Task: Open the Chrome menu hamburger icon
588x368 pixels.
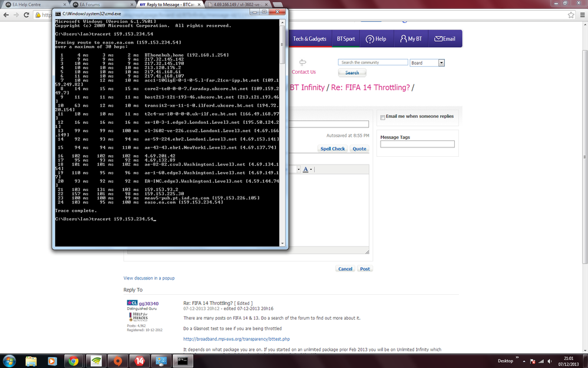Action: tap(582, 15)
